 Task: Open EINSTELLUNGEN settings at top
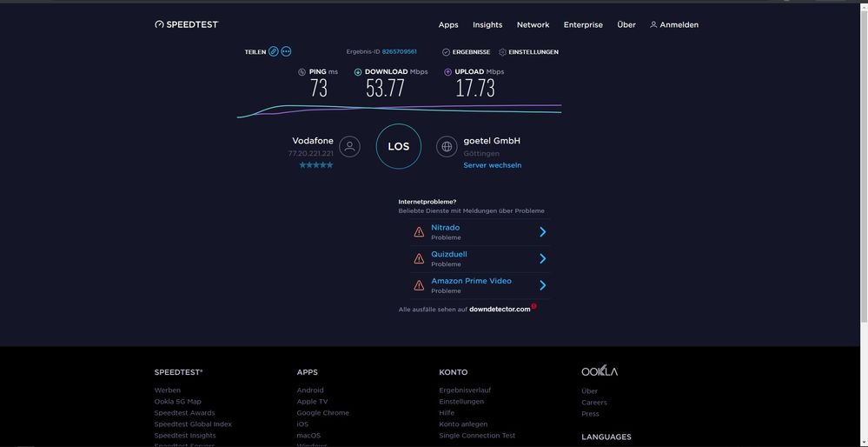click(x=533, y=52)
